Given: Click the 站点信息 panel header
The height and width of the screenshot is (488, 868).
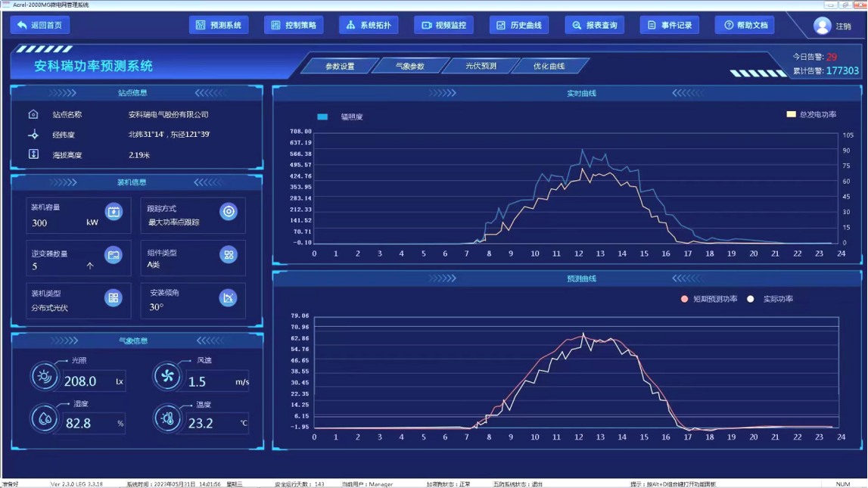Looking at the screenshot, I should click(x=132, y=92).
